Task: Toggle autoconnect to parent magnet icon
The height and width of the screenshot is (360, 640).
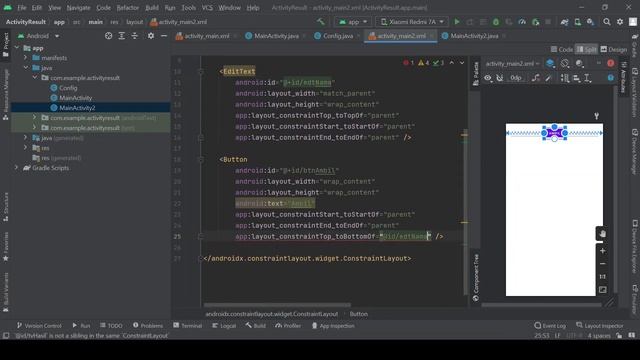Action: click(500, 78)
